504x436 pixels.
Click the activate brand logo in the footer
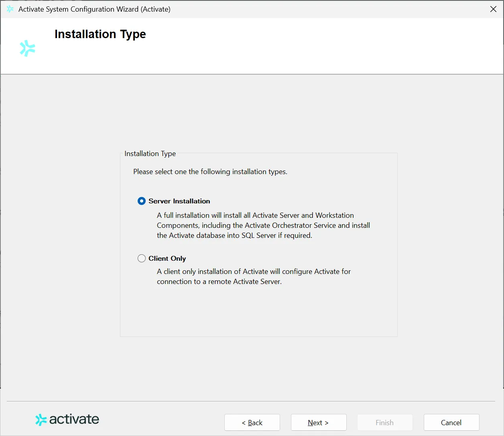coord(67,420)
